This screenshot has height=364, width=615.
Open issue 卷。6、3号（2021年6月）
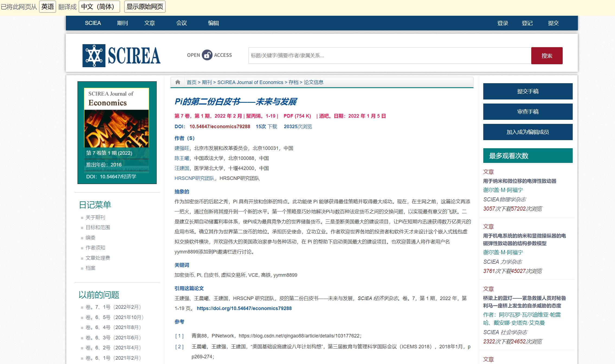[x=114, y=338]
